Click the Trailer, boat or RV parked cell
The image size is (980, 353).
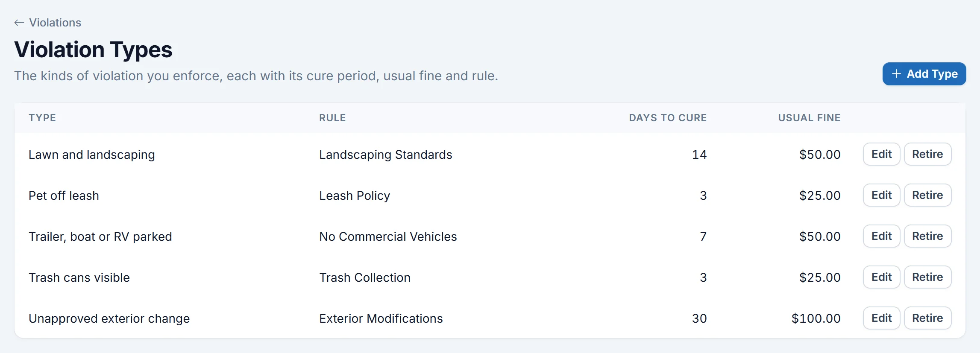coord(100,236)
